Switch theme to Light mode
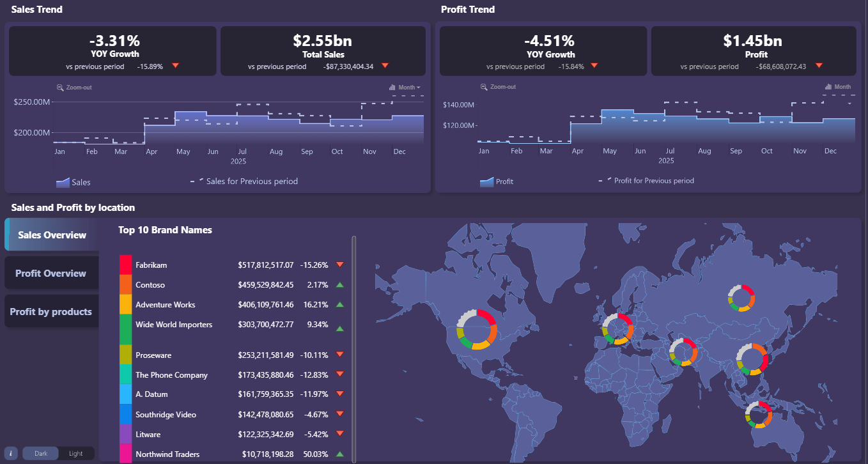 pos(76,453)
